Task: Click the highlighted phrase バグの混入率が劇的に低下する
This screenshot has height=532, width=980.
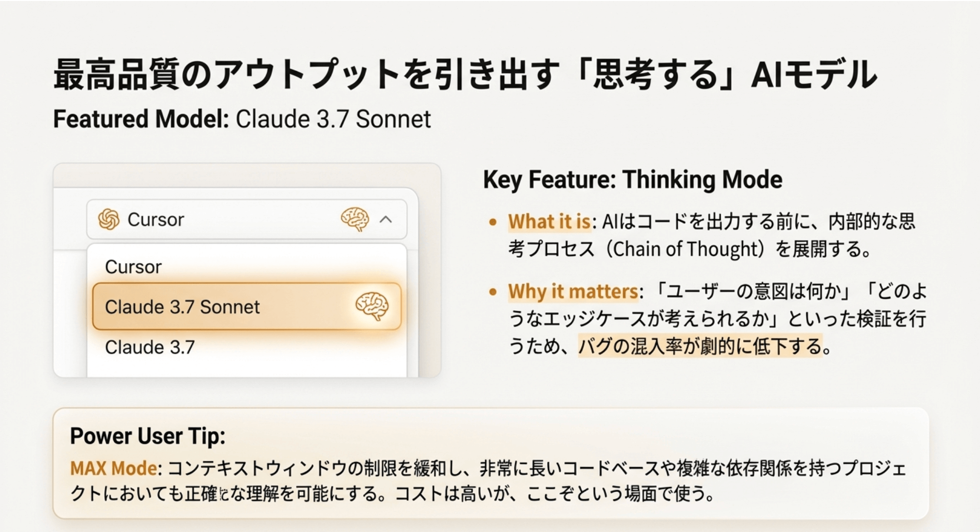Action: 700,346
